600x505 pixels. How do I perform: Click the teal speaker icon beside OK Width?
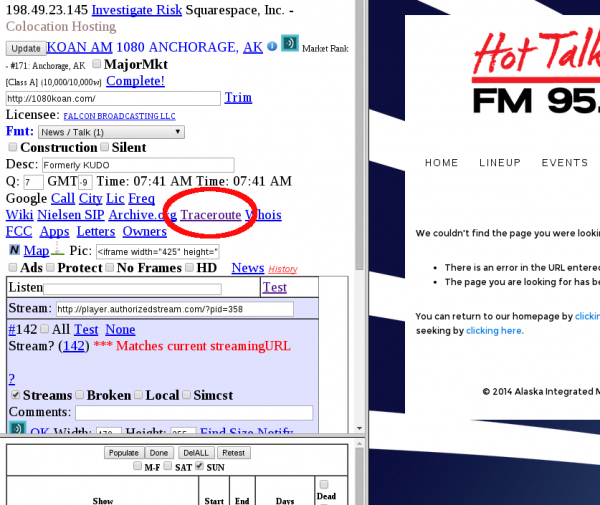[x=17, y=428]
